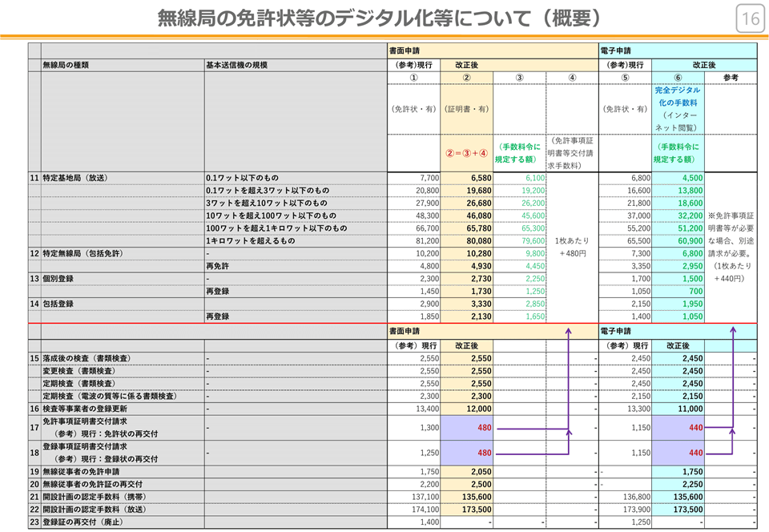769x532 pixels.
Task: Click the 1枚あたり +480円 note
Action: 572,247
